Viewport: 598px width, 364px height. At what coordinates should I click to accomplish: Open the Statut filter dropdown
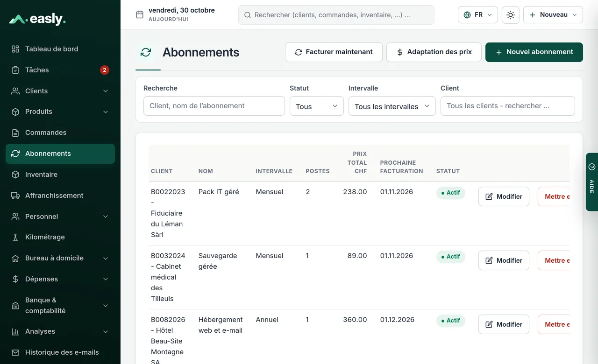click(x=317, y=106)
